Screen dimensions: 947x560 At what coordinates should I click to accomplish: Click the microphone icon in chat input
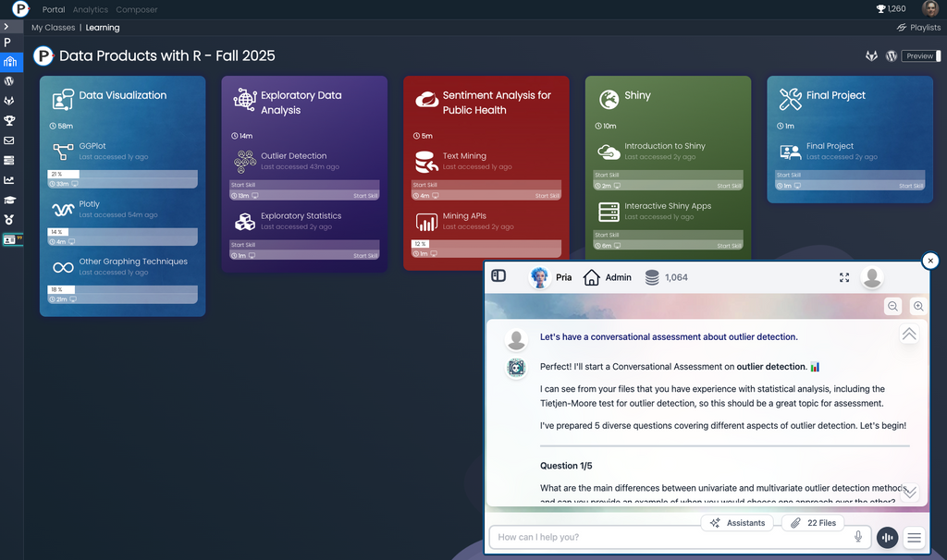pyautogui.click(x=858, y=537)
